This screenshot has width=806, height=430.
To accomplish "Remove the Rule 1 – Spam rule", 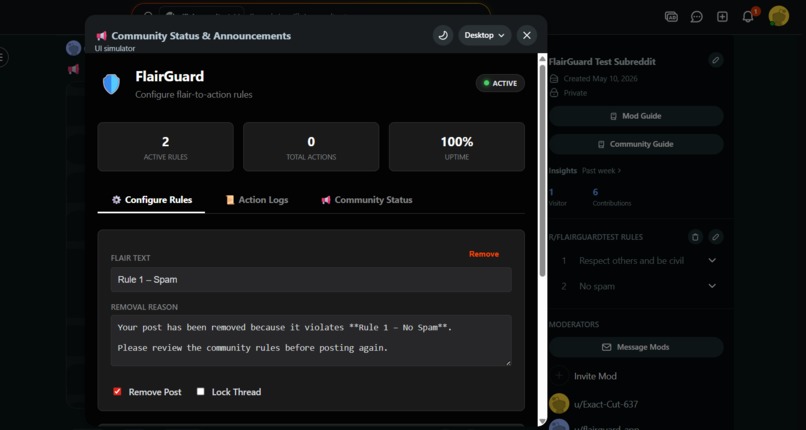I will click(484, 254).
